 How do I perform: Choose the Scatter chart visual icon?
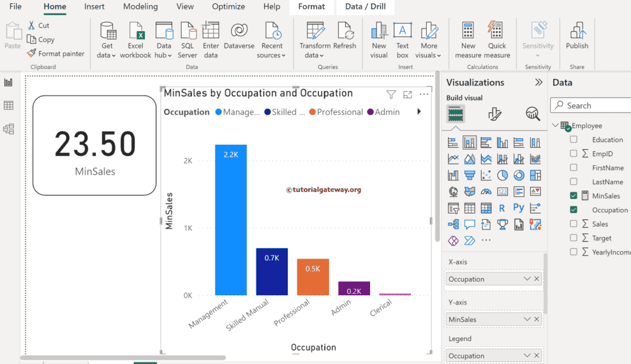coord(486,175)
